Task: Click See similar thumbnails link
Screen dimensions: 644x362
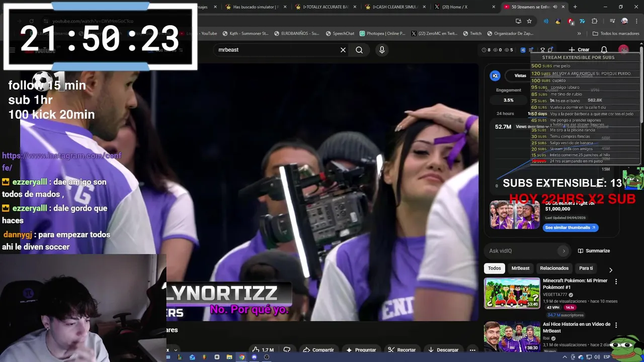Action: (571, 227)
